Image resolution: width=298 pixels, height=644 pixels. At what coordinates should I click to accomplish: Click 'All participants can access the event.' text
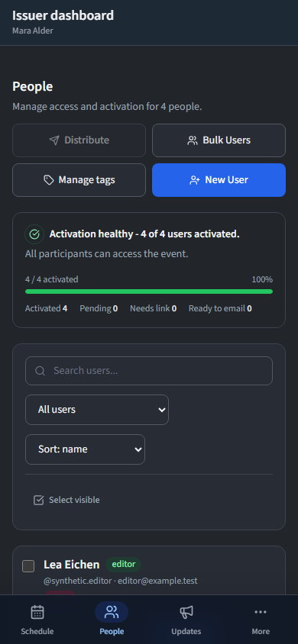tap(106, 254)
